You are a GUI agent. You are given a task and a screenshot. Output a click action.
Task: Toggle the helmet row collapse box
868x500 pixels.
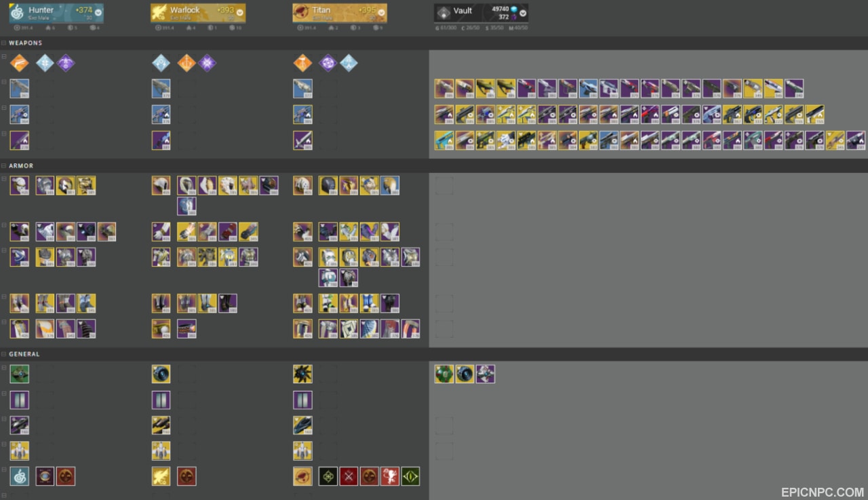(4, 179)
